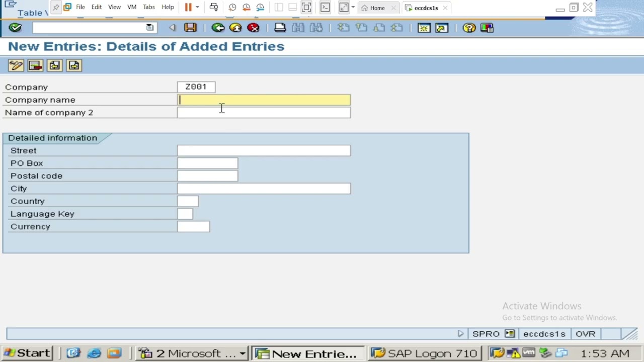The width and height of the screenshot is (644, 362).
Task: Click eccdcs1s in the status bar
Action: [544, 334]
